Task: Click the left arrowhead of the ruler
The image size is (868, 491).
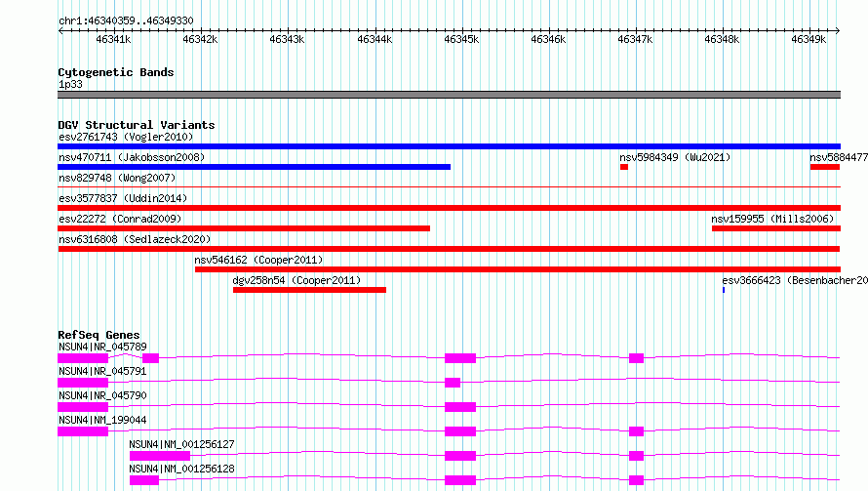Action: tap(60, 31)
